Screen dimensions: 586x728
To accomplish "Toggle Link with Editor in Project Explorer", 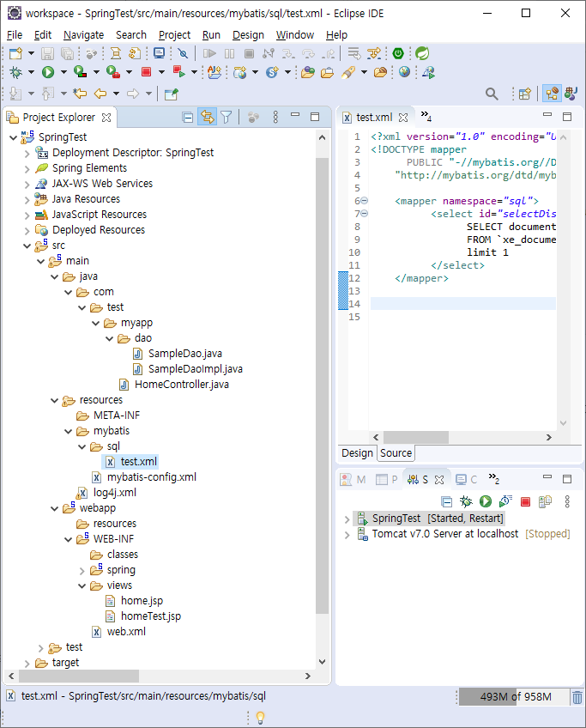I will click(207, 117).
